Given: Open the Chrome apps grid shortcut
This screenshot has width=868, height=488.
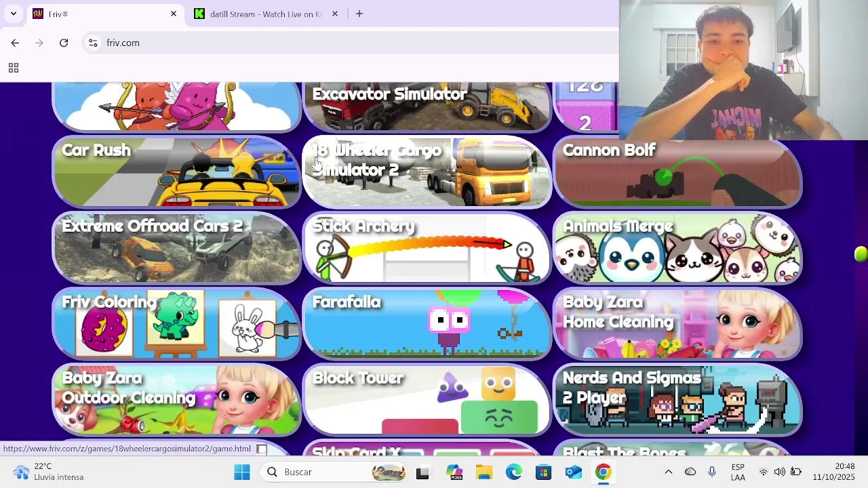Looking at the screenshot, I should coord(13,68).
